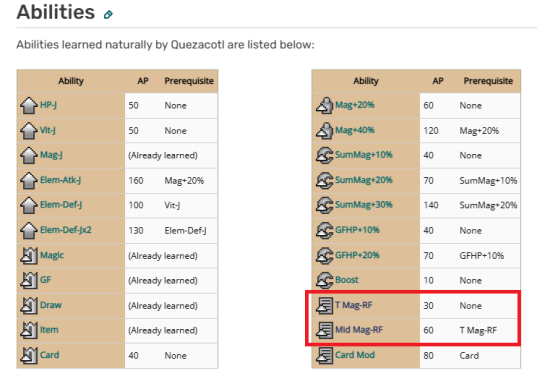Follow the SumMag+30% link
The height and width of the screenshot is (376, 537).
click(364, 205)
